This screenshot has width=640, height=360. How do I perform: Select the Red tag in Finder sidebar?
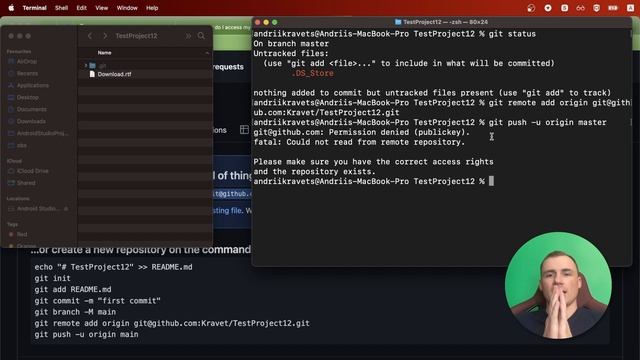(x=22, y=234)
